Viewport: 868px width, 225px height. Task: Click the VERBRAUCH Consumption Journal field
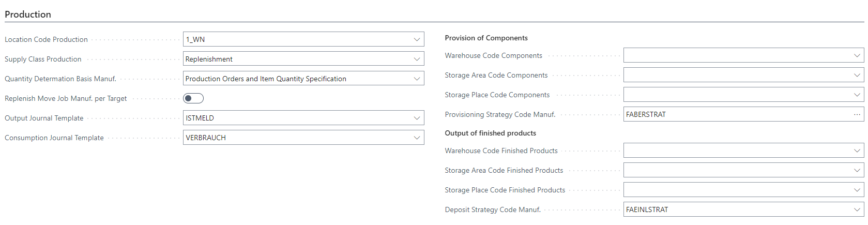[295, 138]
